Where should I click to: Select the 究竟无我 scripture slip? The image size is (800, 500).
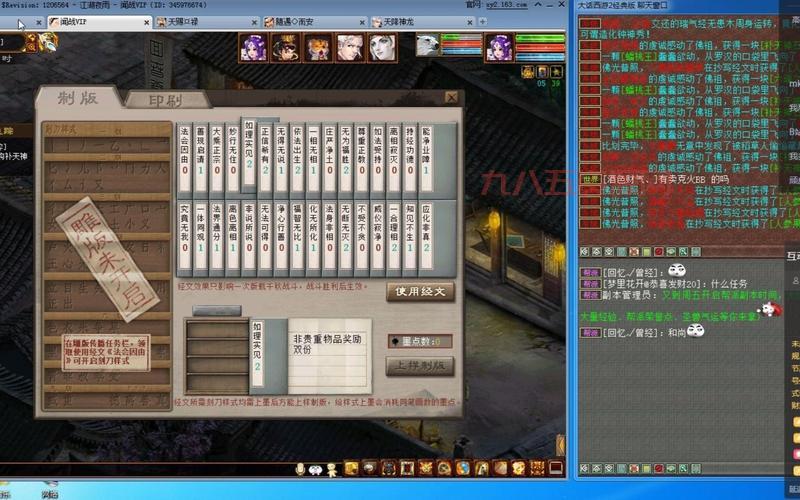[x=185, y=238]
